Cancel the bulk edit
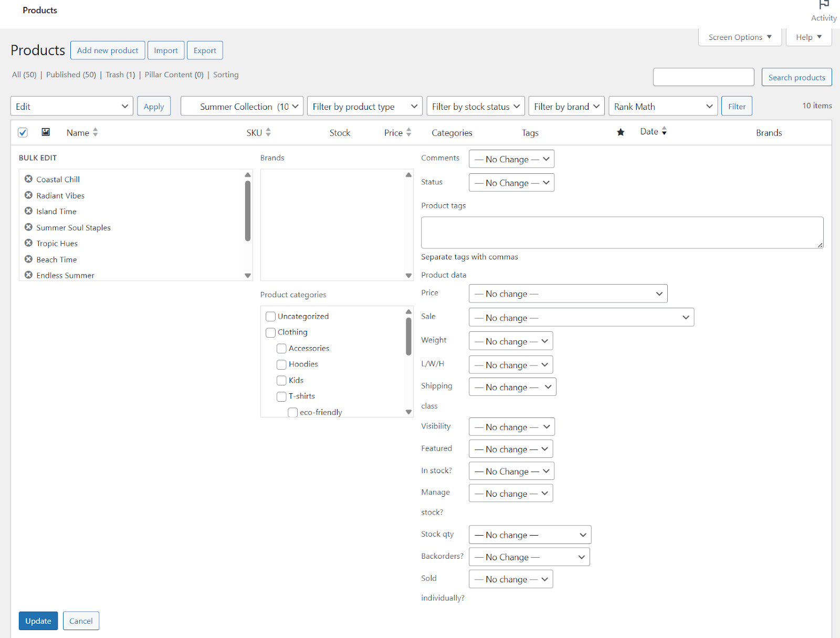Viewport: 840px width, 638px height. coord(81,621)
